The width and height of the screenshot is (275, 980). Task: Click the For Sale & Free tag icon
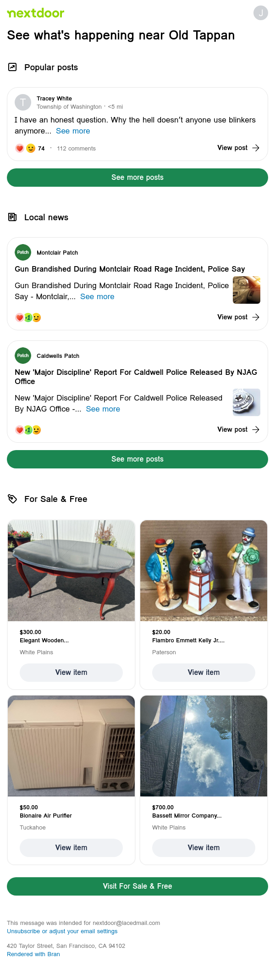pos(12,499)
